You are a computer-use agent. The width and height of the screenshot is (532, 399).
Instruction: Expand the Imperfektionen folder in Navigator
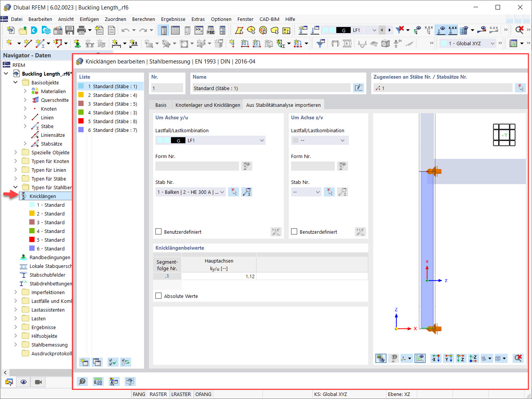(x=16, y=292)
